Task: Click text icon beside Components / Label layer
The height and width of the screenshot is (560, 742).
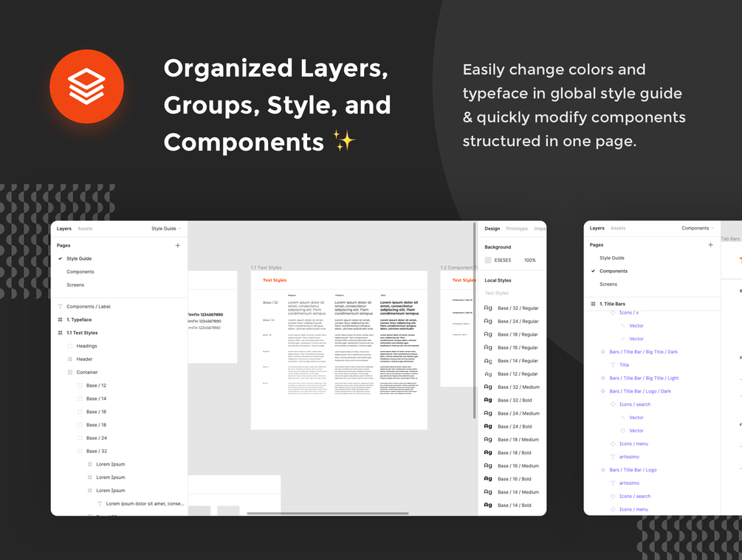Action: [60, 306]
